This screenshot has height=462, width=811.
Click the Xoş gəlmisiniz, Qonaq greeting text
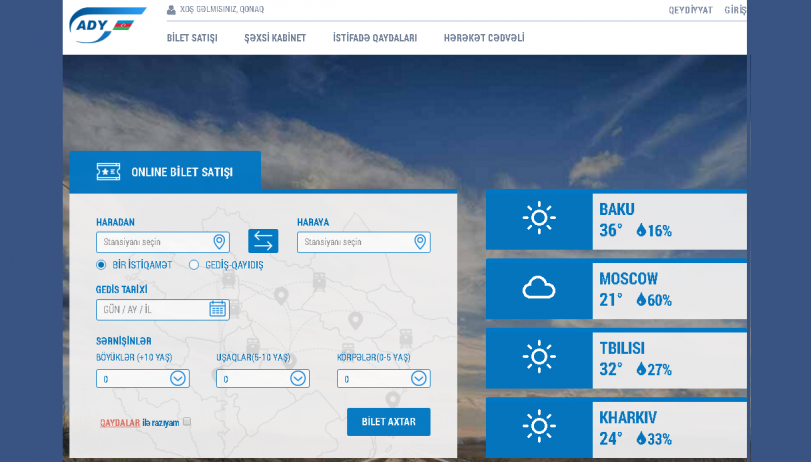(222, 9)
